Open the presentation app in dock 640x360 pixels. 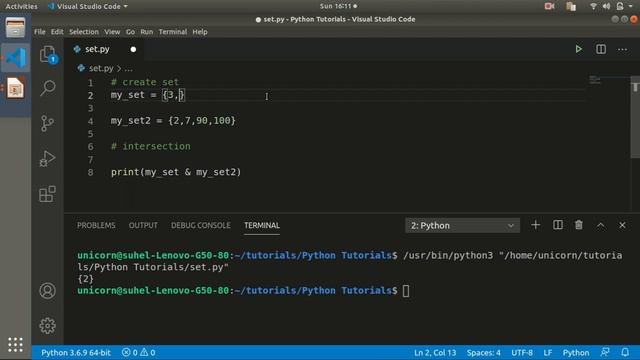coord(16,88)
